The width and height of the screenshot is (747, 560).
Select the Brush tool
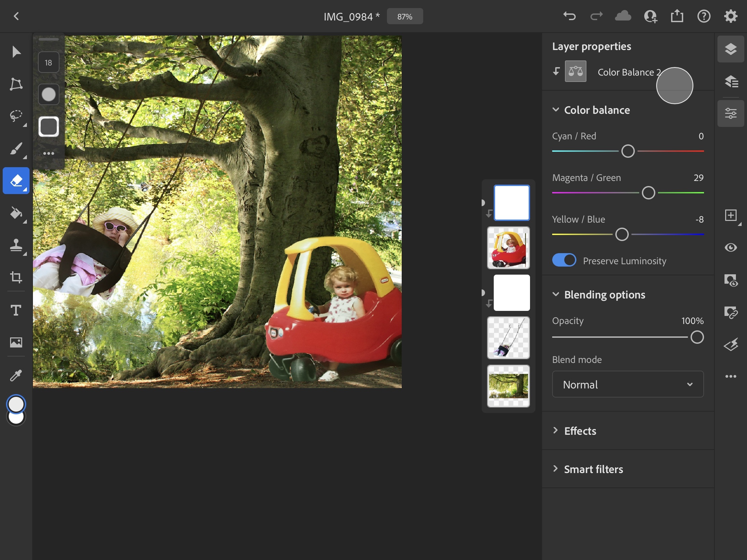coord(16,148)
